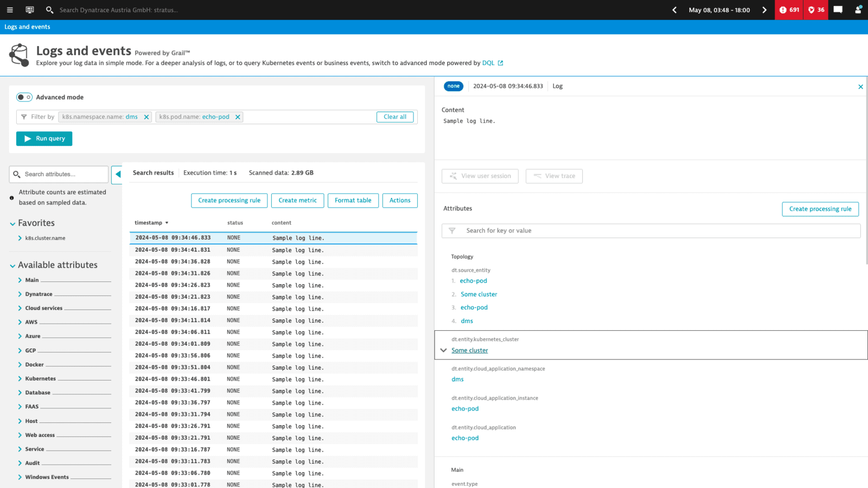This screenshot has width=868, height=488.
Task: Click Run query button
Action: coord(44,139)
